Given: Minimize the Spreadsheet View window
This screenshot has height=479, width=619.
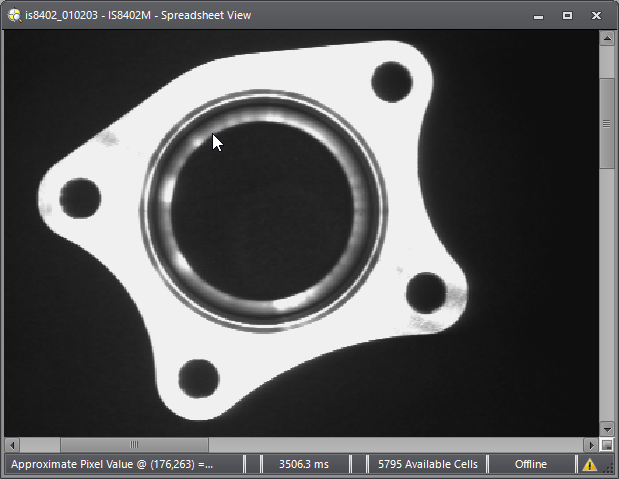Looking at the screenshot, I should click(x=538, y=15).
